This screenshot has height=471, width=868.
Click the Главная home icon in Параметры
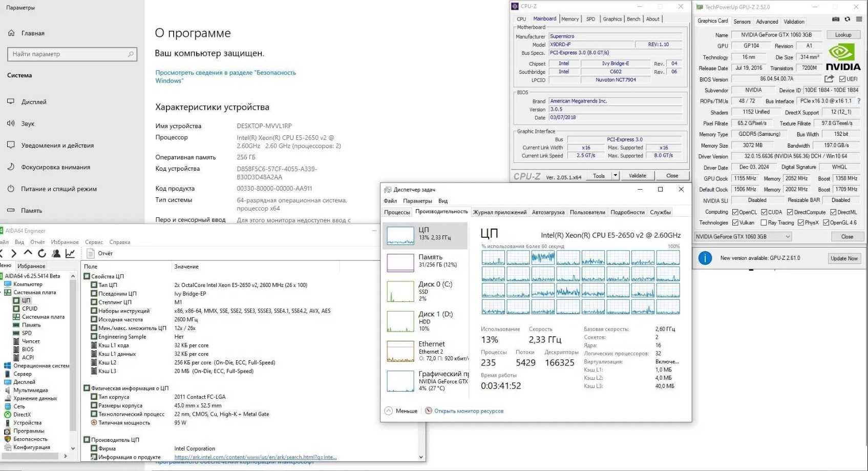[x=11, y=33]
